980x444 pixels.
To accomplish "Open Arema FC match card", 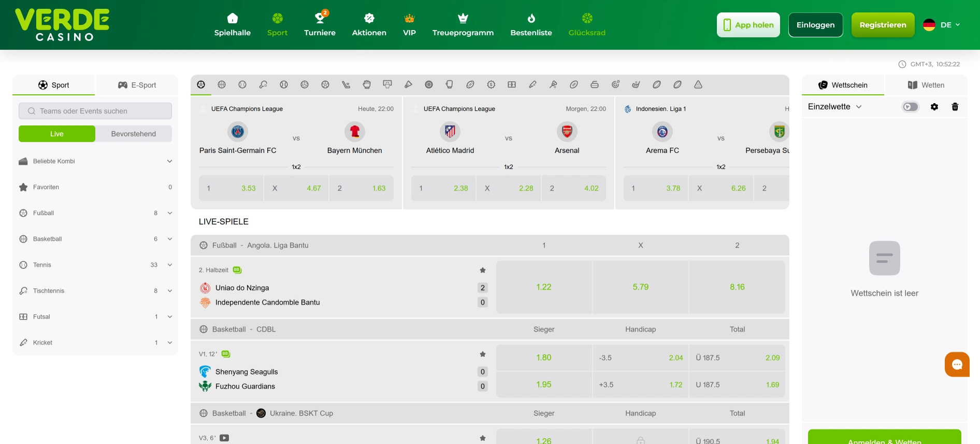I will pos(702,153).
